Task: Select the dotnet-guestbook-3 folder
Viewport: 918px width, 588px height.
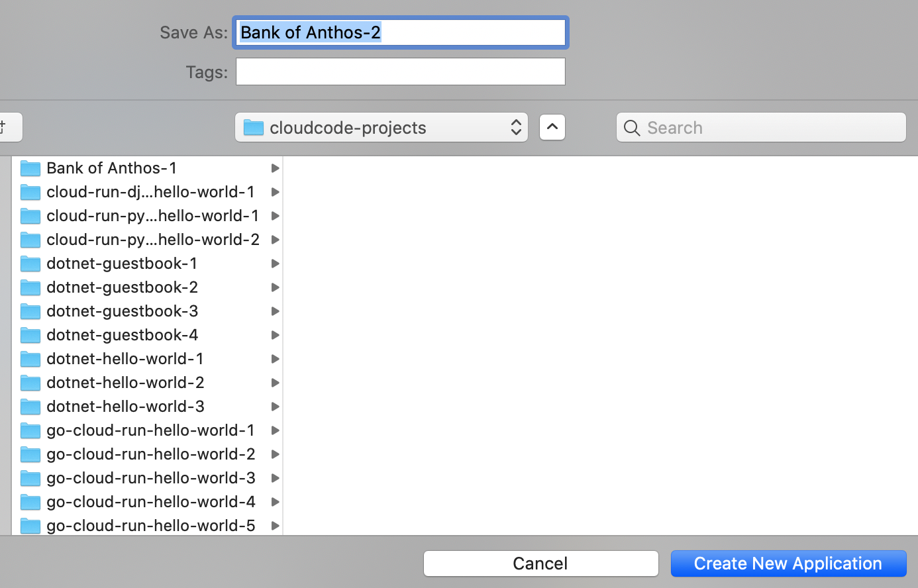Action: coord(122,311)
